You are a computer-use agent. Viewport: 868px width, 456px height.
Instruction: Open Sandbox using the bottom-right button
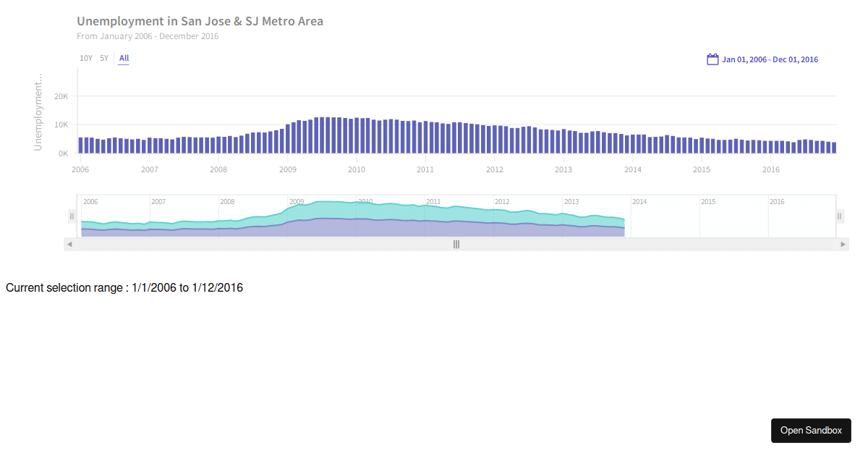click(x=811, y=430)
